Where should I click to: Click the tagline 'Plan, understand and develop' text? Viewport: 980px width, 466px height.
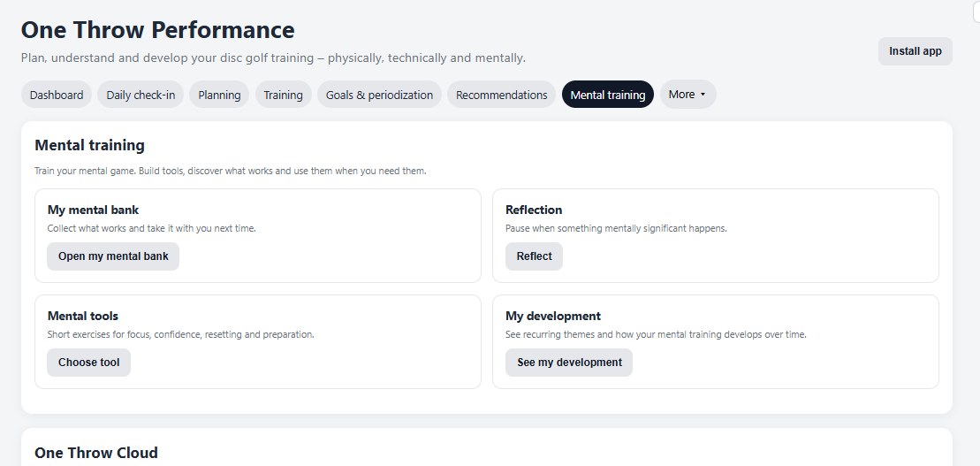[273, 58]
